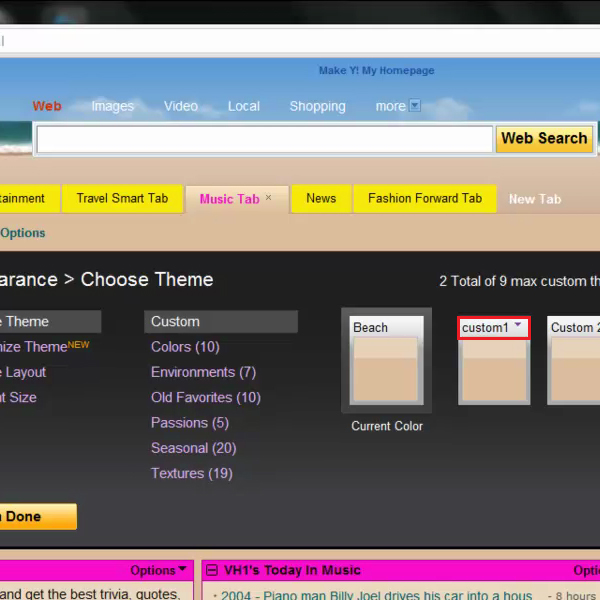Open the Font Size option
This screenshot has height=600, width=600.
(18, 397)
